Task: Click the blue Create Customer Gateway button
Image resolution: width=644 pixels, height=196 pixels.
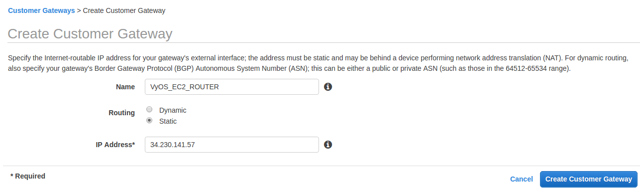Action: (x=589, y=179)
